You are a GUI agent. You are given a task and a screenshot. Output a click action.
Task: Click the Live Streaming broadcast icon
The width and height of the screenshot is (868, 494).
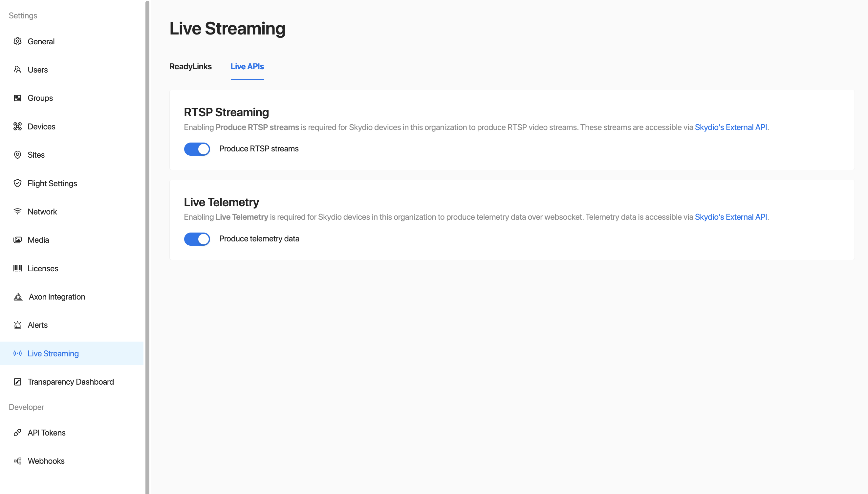pyautogui.click(x=18, y=353)
